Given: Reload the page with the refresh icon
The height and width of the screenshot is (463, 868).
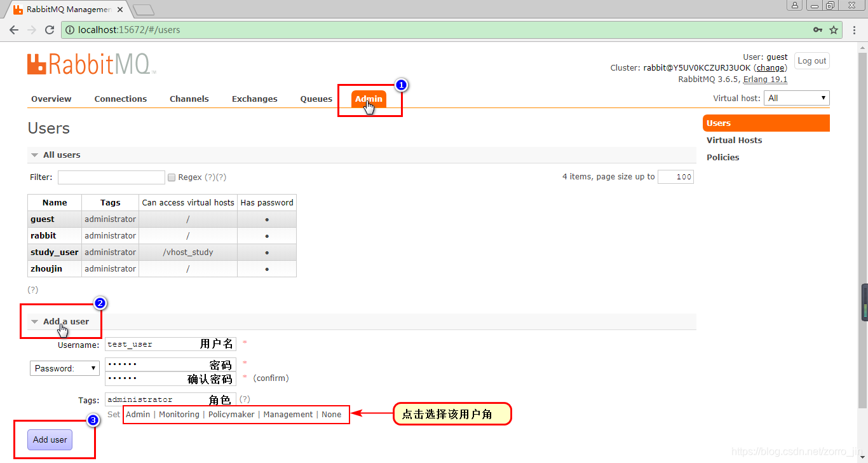Looking at the screenshot, I should (50, 30).
